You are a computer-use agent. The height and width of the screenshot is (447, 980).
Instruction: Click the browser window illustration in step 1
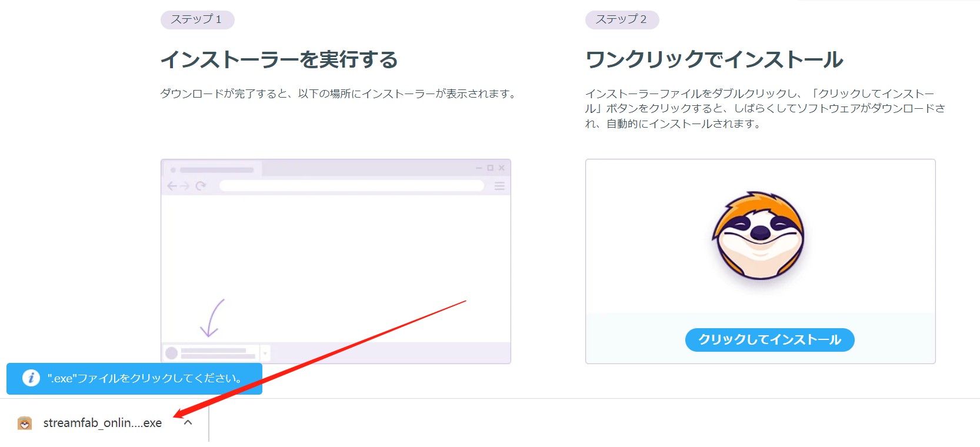pos(336,261)
